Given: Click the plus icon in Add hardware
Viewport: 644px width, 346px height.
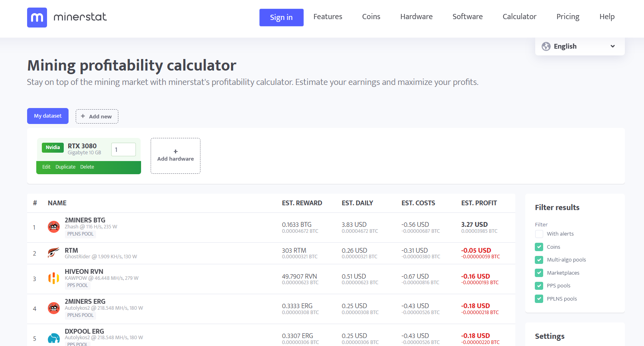Looking at the screenshot, I should pos(176,151).
